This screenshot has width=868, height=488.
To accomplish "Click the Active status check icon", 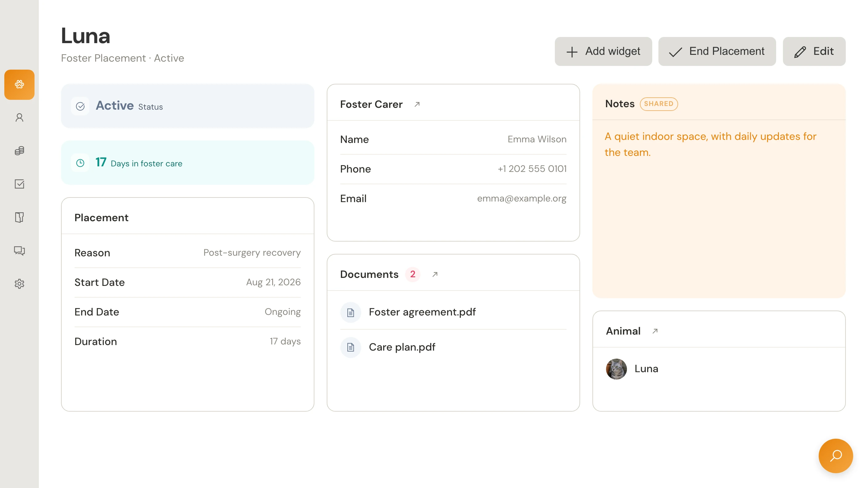I will [80, 106].
